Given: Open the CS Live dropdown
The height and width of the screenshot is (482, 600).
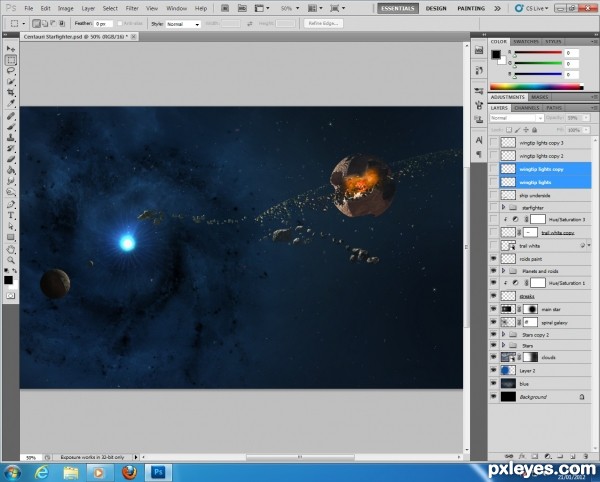Looking at the screenshot, I should click(x=533, y=8).
